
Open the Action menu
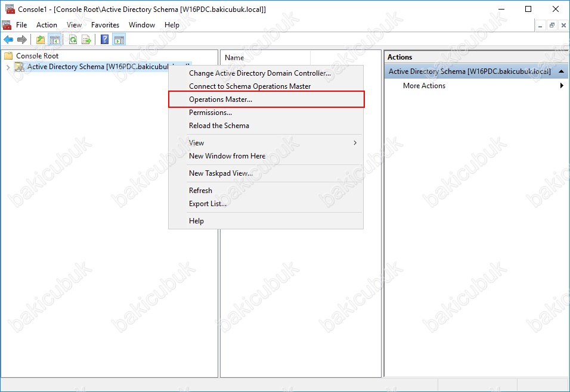[47, 24]
